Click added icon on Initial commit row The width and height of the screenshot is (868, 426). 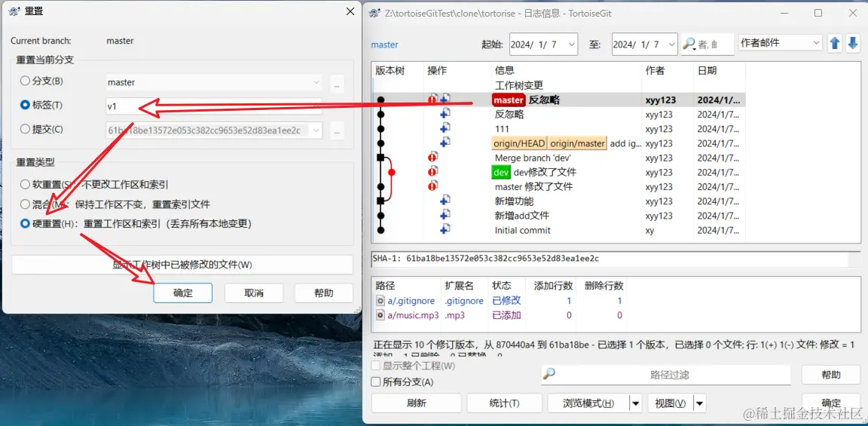pos(445,228)
